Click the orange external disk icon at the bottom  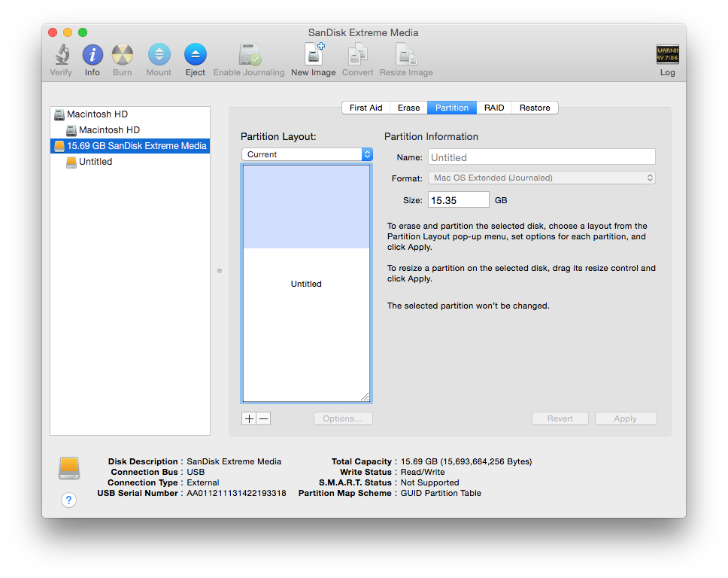click(x=69, y=468)
